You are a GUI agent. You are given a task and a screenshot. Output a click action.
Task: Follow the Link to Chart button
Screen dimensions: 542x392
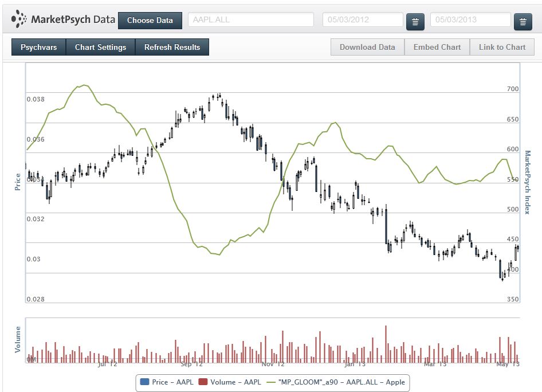502,47
